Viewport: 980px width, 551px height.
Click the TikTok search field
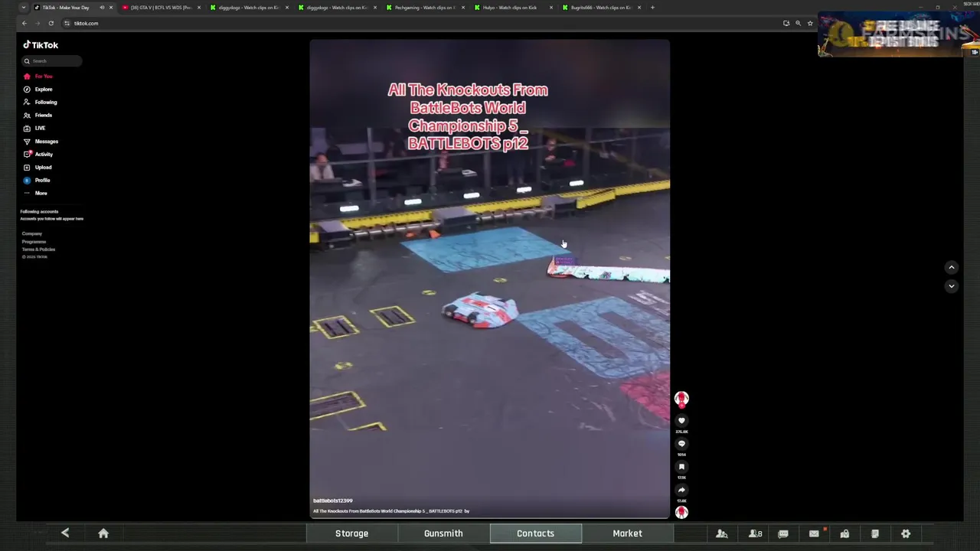coord(52,61)
